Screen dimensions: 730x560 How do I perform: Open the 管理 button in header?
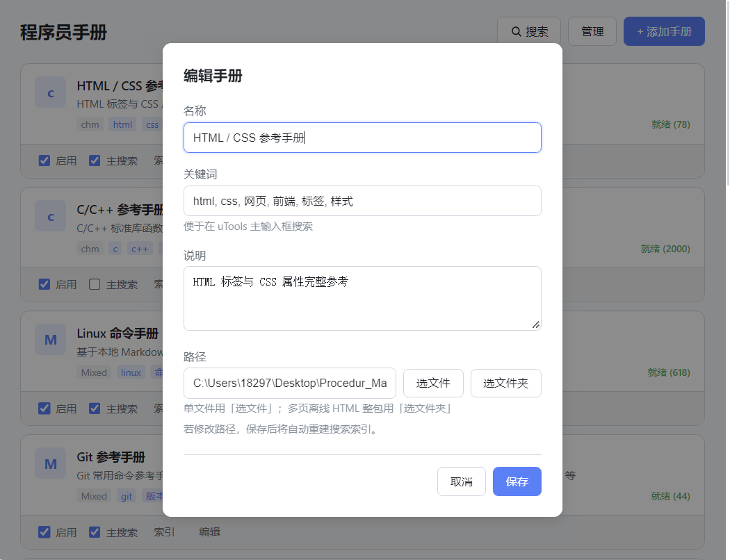(x=592, y=32)
